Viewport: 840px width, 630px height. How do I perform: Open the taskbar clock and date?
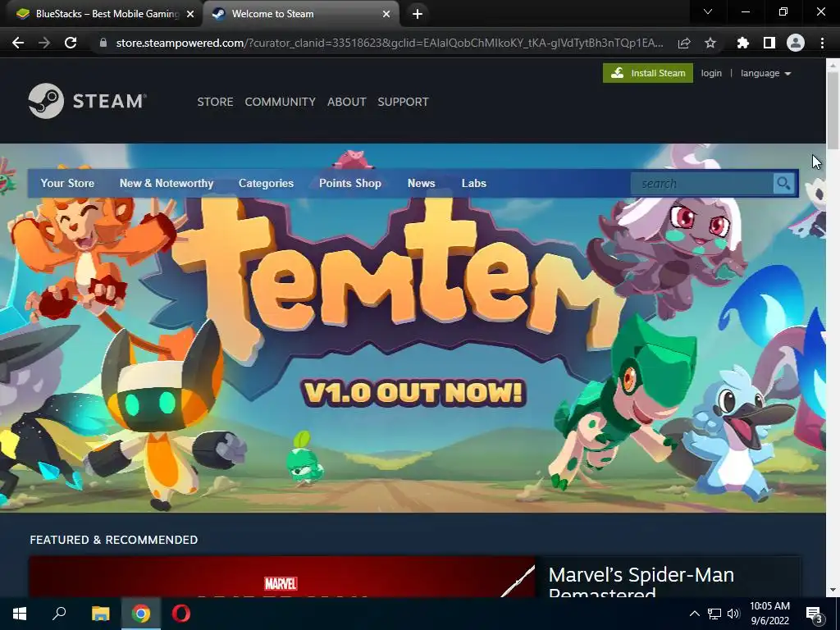pyautogui.click(x=769, y=614)
